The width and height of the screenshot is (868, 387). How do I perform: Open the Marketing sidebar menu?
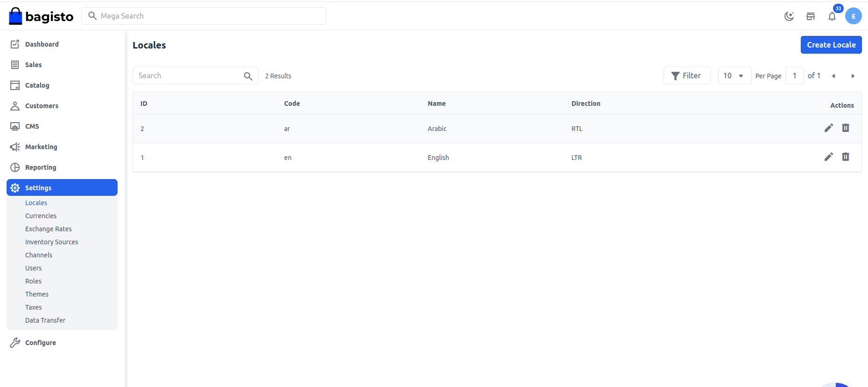[x=41, y=147]
